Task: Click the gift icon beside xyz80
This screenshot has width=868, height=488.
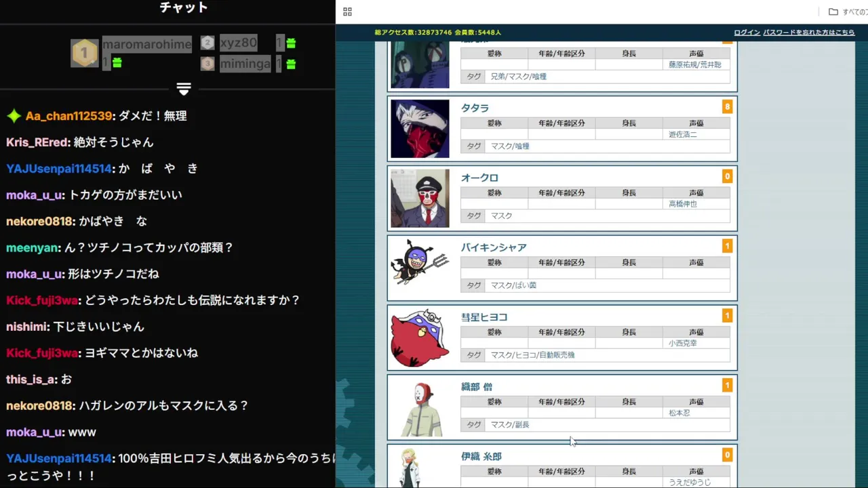Action: coord(291,43)
